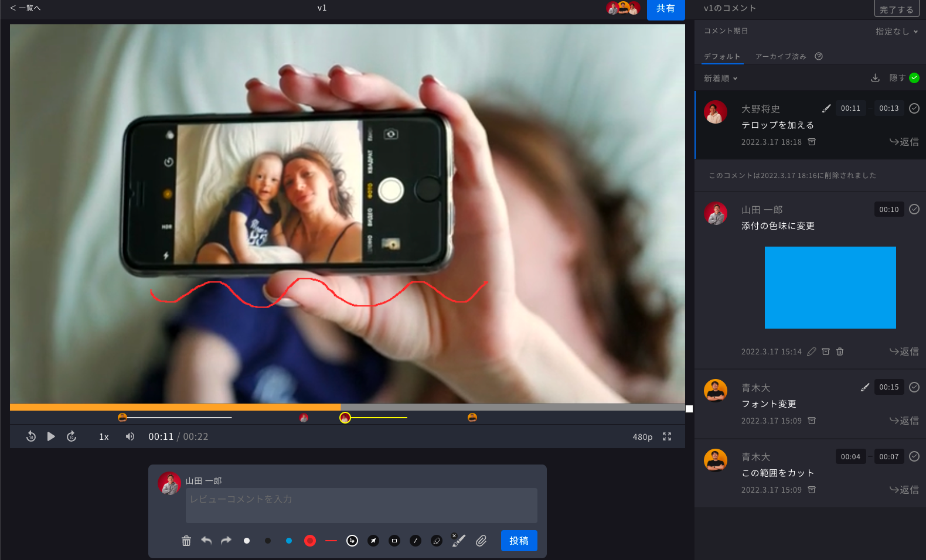Mark 大野将史's comment as resolved
Screen dimensions: 926x560
pyautogui.click(x=914, y=108)
